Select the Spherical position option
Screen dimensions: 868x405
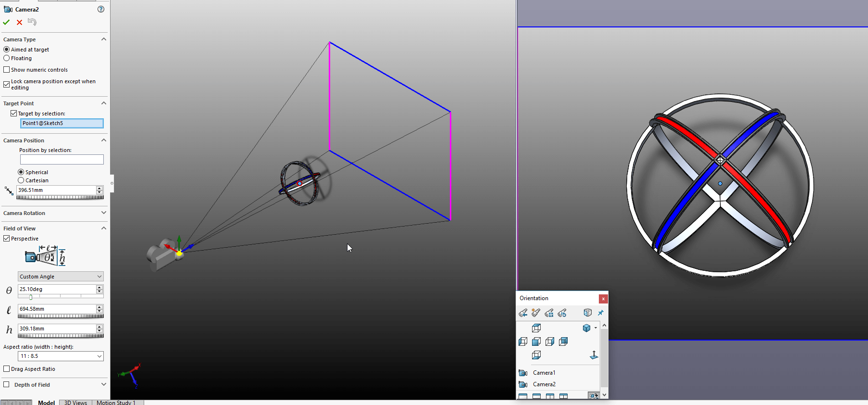[21, 172]
